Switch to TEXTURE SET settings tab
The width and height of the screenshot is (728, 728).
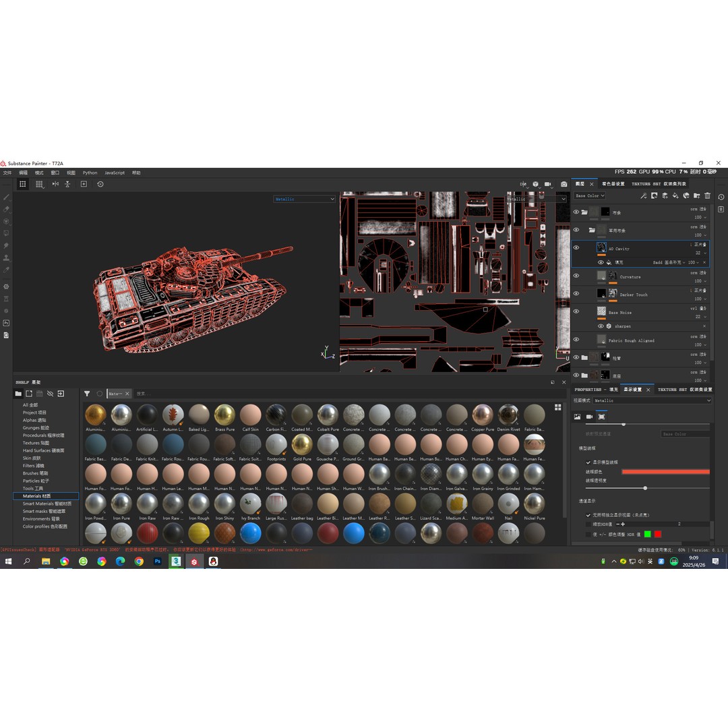pyautogui.click(x=685, y=390)
